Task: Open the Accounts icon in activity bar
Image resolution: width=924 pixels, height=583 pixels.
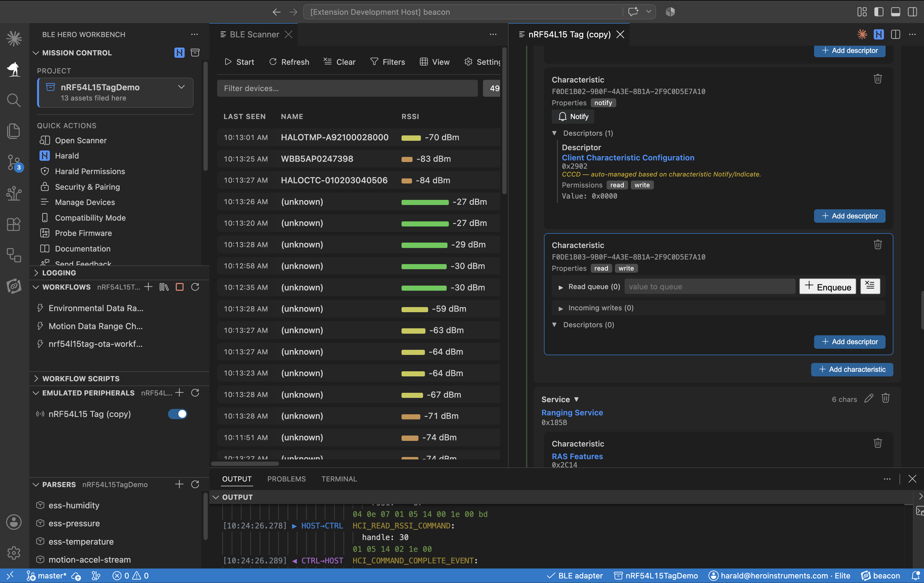Action: click(x=14, y=522)
